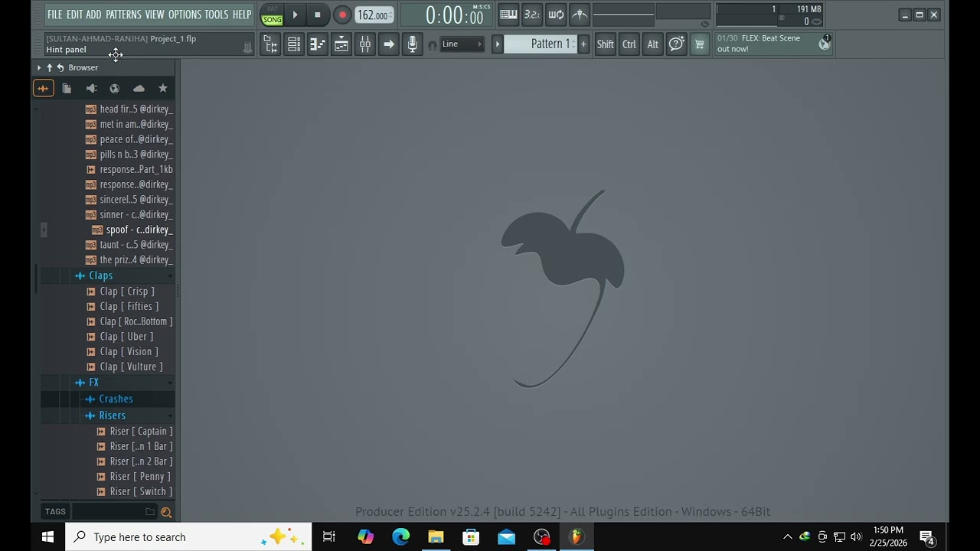Start playback with the play button

point(295,15)
